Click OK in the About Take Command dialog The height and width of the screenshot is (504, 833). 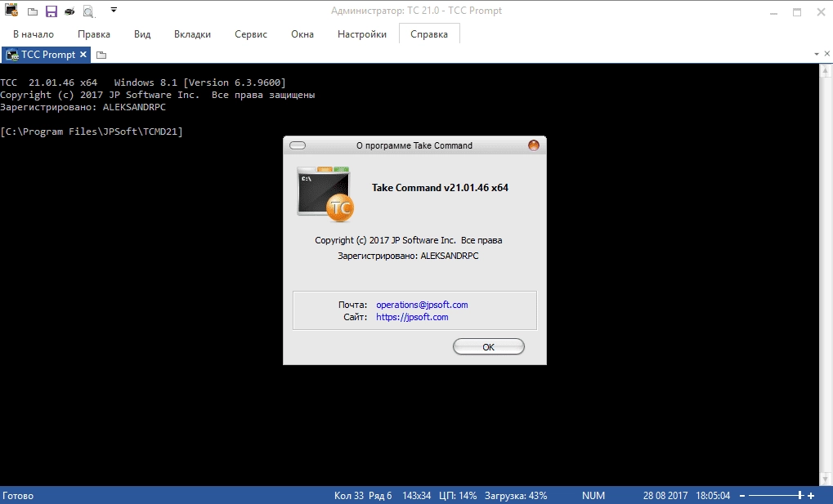489,347
